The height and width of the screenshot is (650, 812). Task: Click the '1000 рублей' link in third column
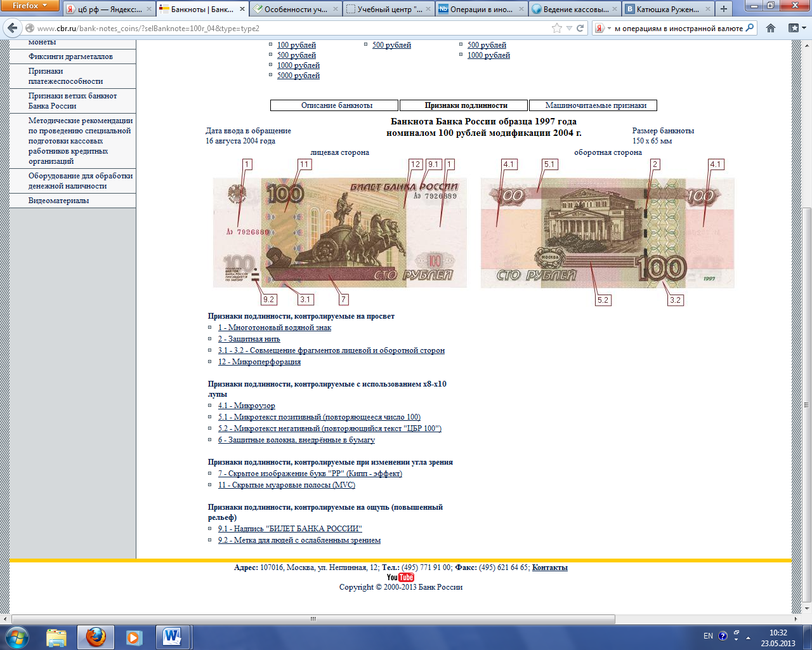[x=488, y=55]
